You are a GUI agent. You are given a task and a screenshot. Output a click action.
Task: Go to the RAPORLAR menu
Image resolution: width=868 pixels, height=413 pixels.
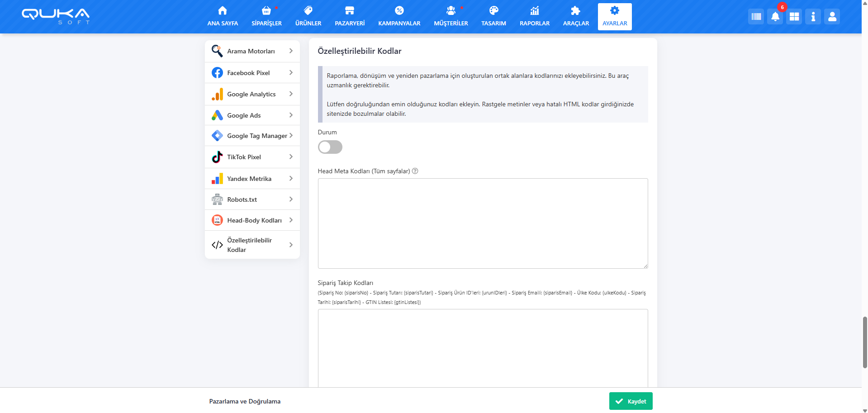[534, 17]
